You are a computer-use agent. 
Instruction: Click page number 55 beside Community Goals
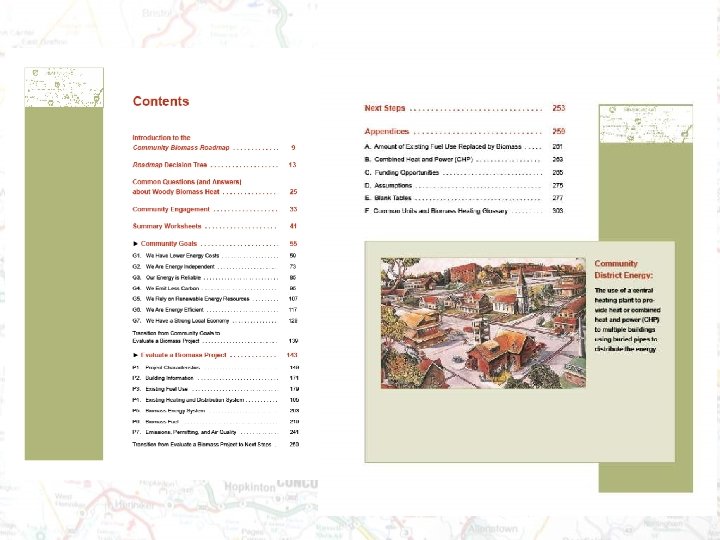pyautogui.click(x=293, y=244)
